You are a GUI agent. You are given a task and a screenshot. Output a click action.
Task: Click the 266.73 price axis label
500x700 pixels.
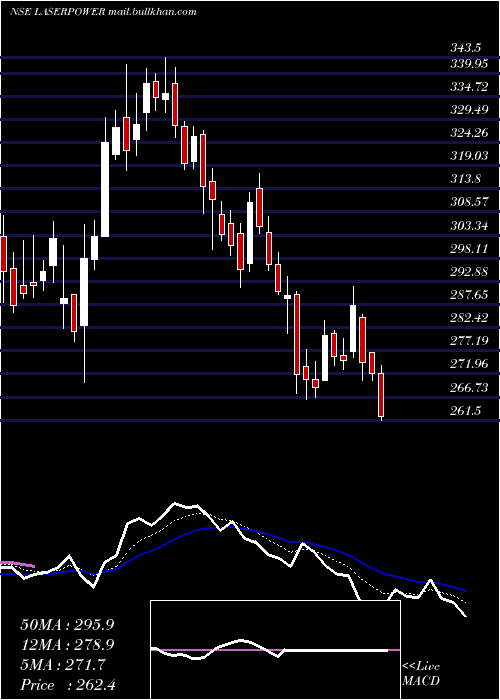click(x=469, y=388)
